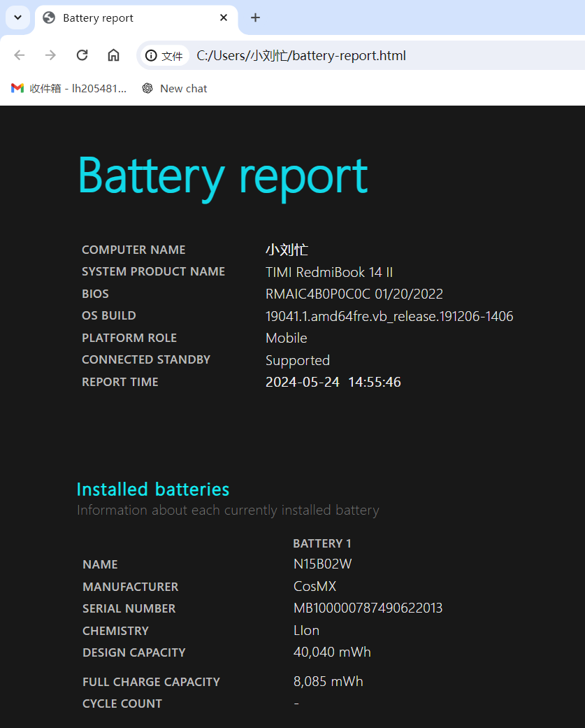
Task: View site info for local file
Action: point(164,56)
